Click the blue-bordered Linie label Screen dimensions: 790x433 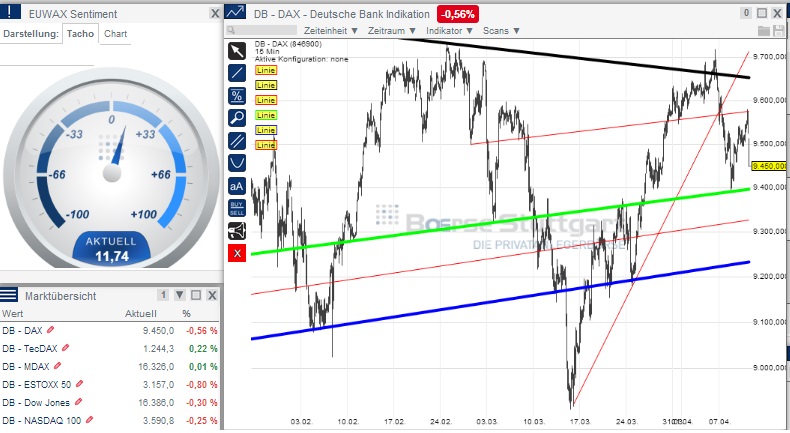point(266,130)
